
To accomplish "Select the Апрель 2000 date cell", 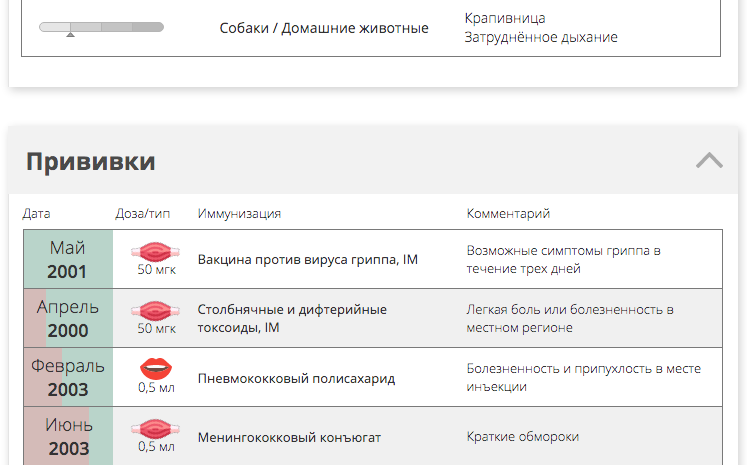I will click(68, 318).
